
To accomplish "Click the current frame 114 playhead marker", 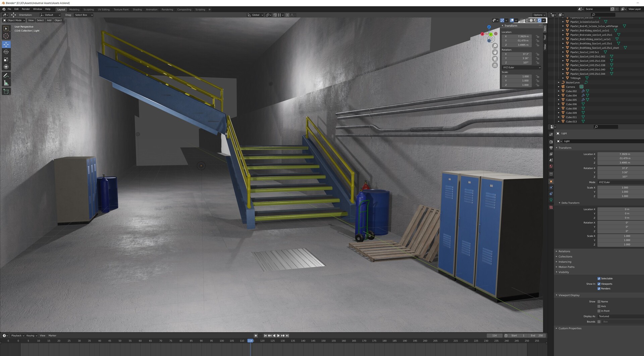I will coord(250,341).
